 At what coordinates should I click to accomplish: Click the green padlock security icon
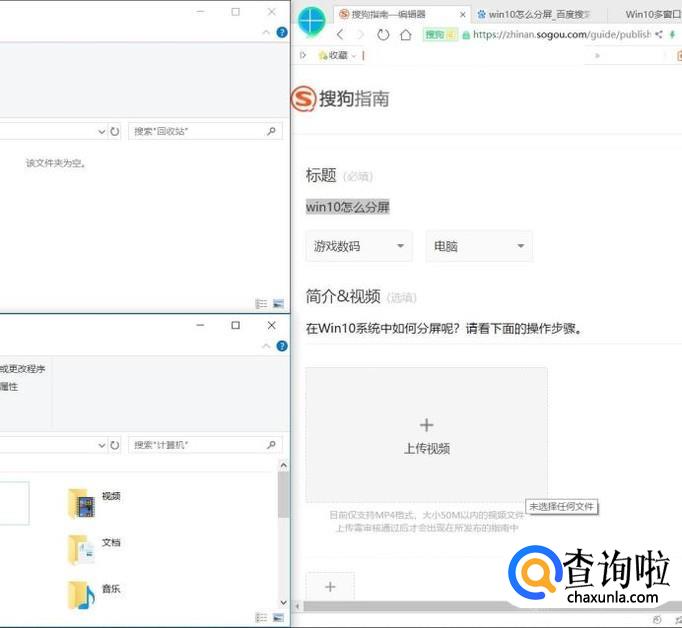[x=466, y=35]
